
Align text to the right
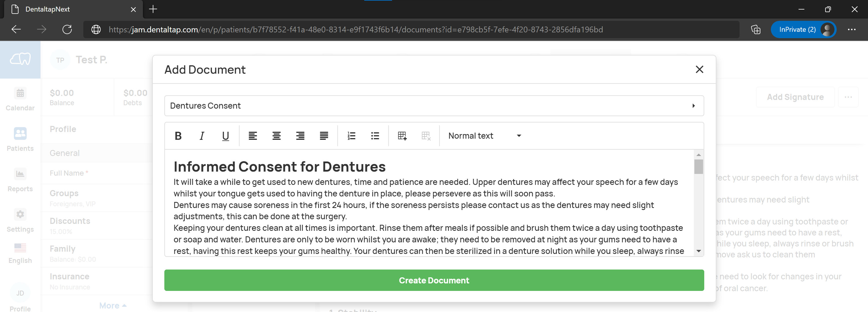tap(300, 136)
